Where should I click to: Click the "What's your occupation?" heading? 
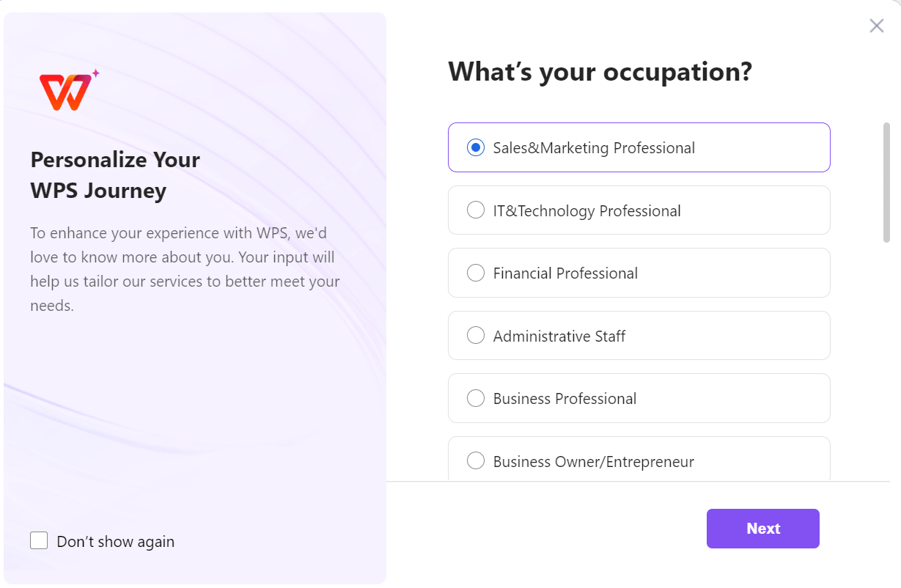[x=600, y=72]
